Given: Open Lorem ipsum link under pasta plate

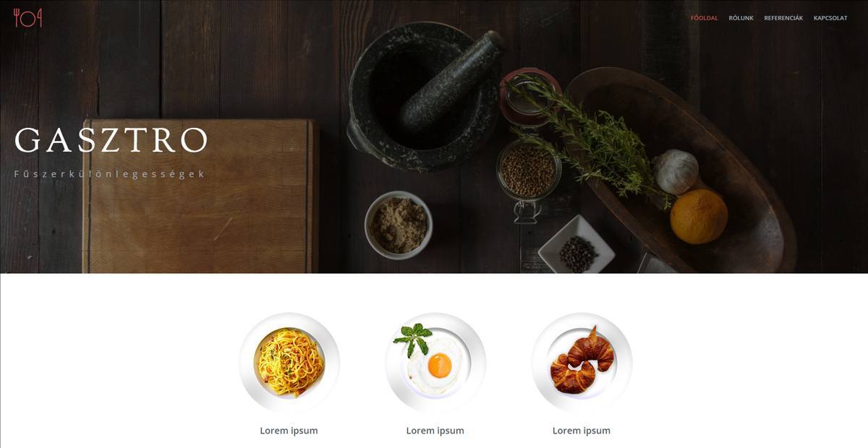Looking at the screenshot, I should click(289, 431).
